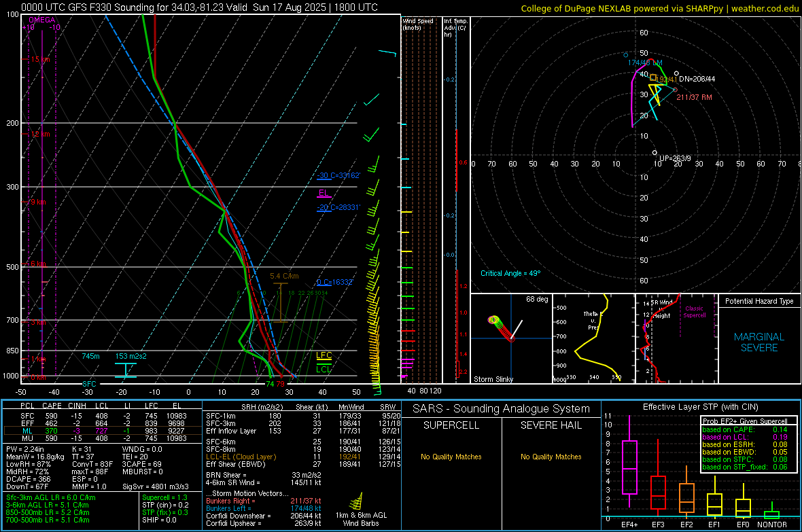Select the -20 C=28331' height label
802x532 pixels.
(338, 207)
